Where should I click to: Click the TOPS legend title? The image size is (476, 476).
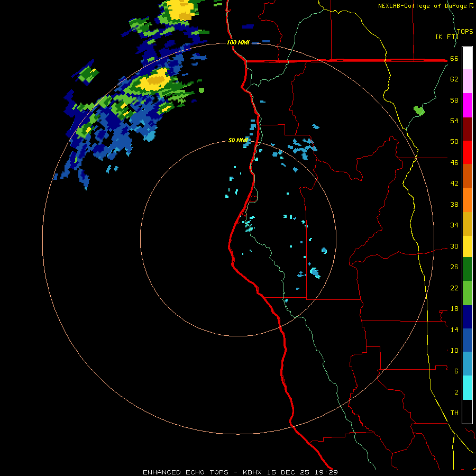[465, 31]
